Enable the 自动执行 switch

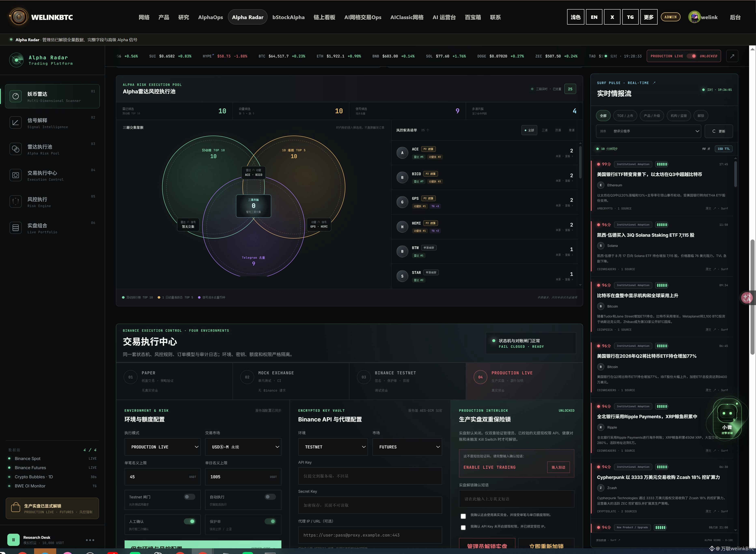270,497
